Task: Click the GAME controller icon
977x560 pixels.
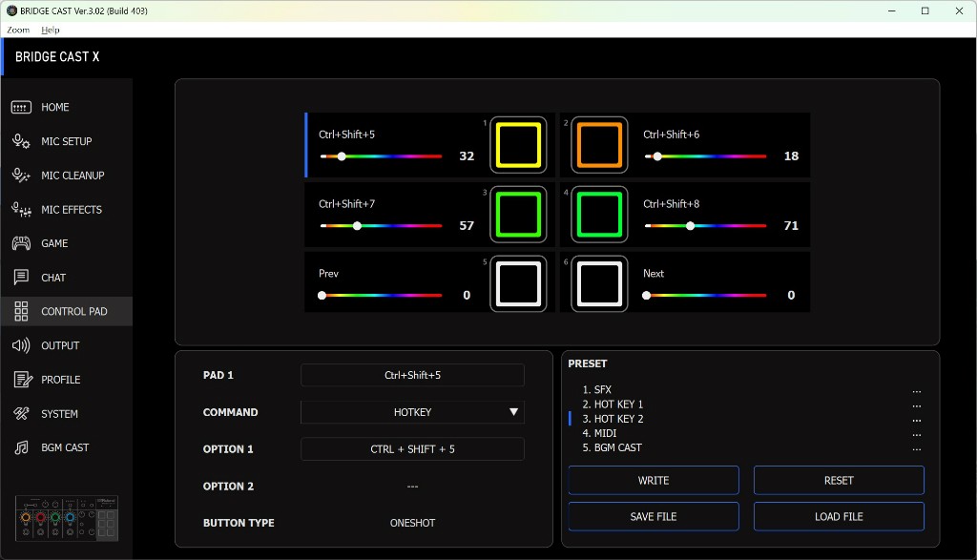Action: (21, 243)
